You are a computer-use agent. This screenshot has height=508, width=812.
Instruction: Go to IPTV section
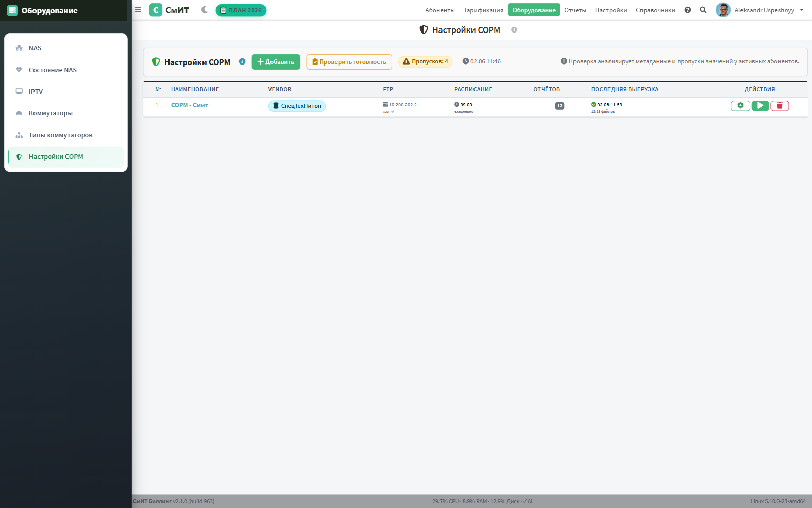tap(66, 92)
